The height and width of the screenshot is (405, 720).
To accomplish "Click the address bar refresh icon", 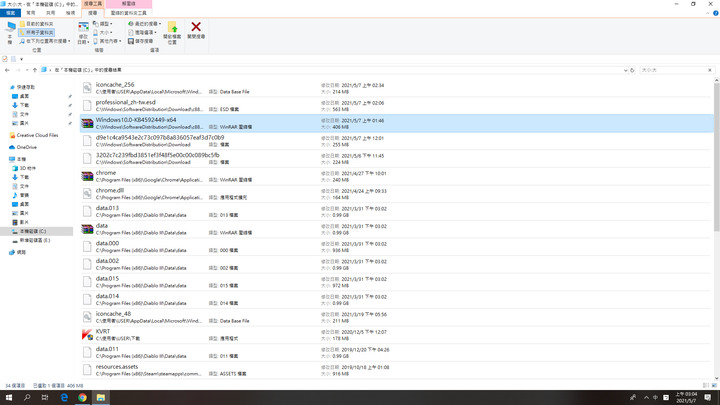I will pyautogui.click(x=632, y=70).
